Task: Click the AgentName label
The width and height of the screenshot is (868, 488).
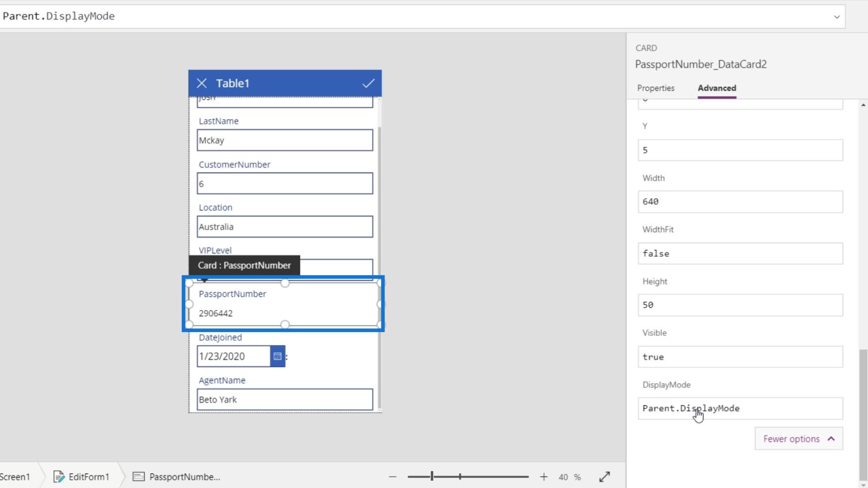Action: (222, 380)
